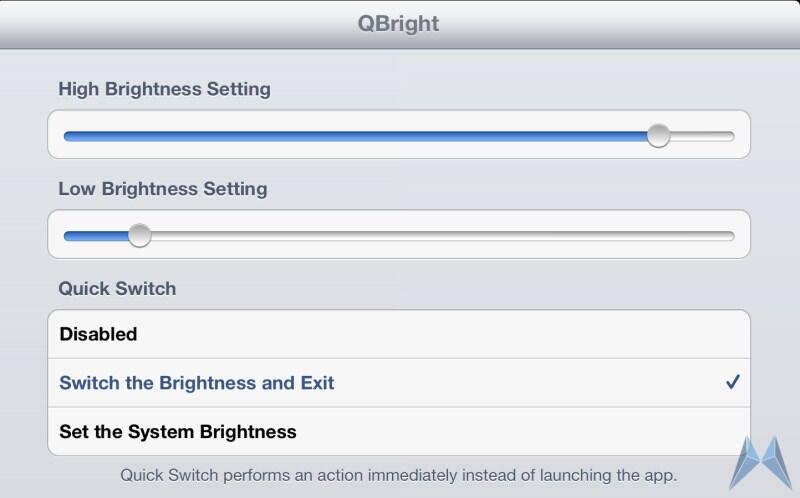
Task: Choose Switch the Brightness and Exit
Action: (399, 383)
